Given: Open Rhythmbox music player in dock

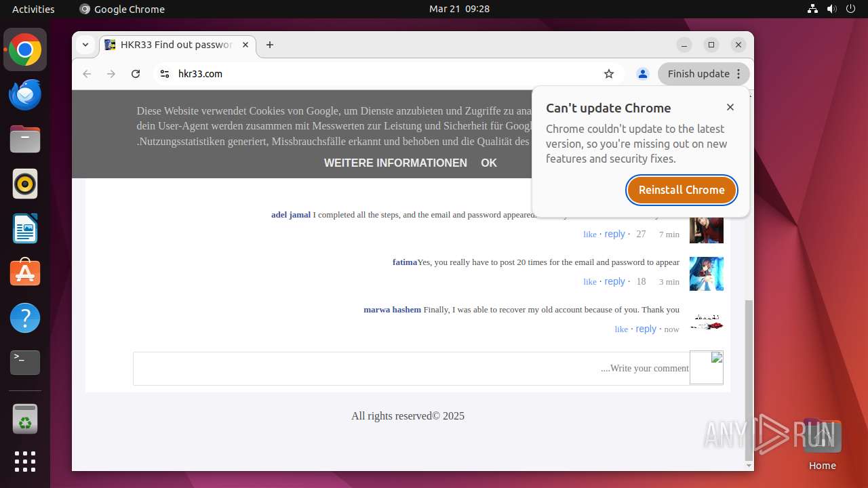Looking at the screenshot, I should (25, 184).
